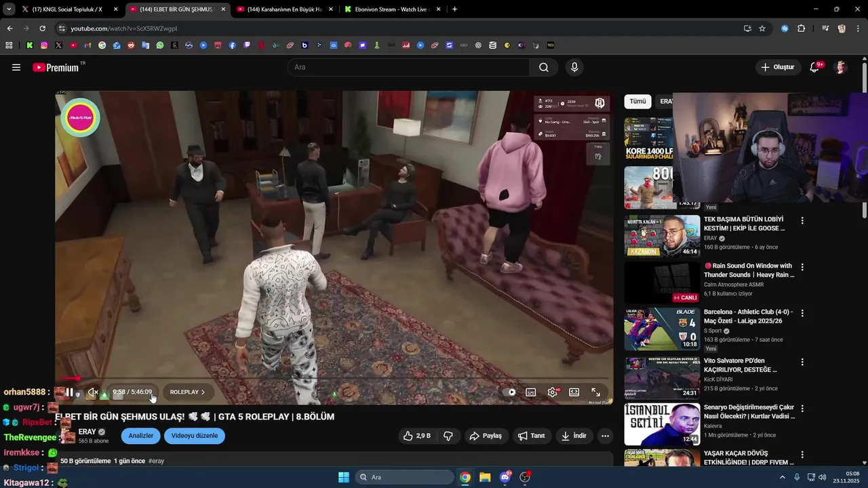Image resolution: width=868 pixels, height=488 pixels.
Task: Open the YouTube hamburger guide menu
Action: click(16, 67)
